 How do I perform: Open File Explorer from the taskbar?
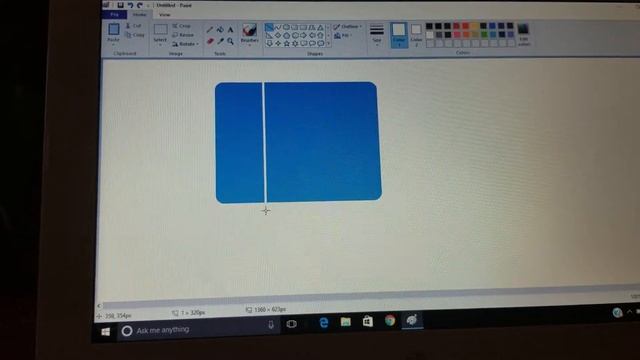(x=346, y=322)
